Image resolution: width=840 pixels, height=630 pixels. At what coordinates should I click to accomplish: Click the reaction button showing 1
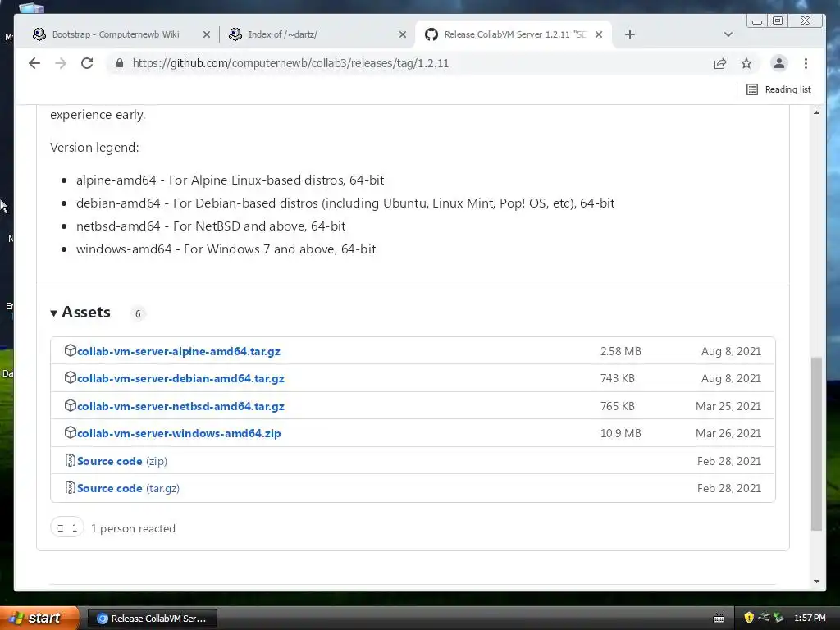(67, 527)
